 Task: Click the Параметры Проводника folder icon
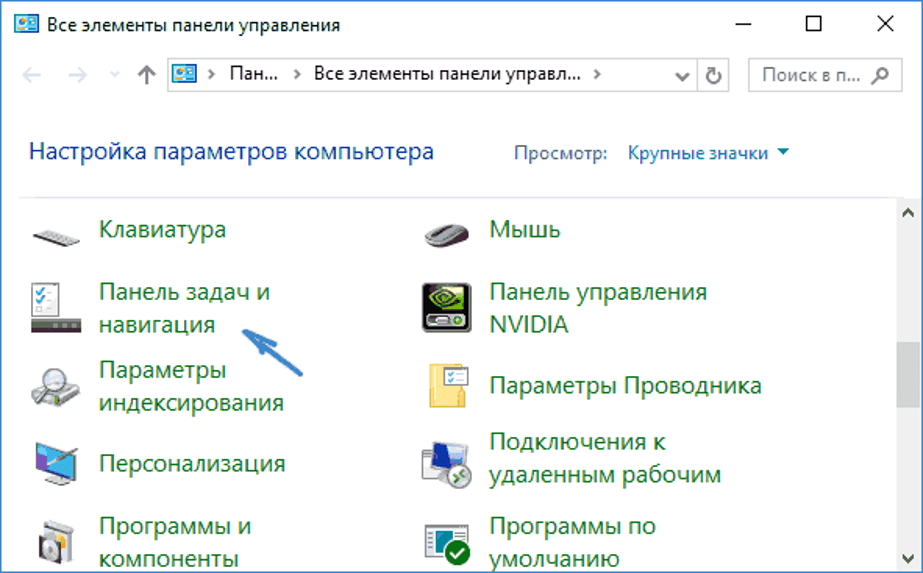coord(447,386)
